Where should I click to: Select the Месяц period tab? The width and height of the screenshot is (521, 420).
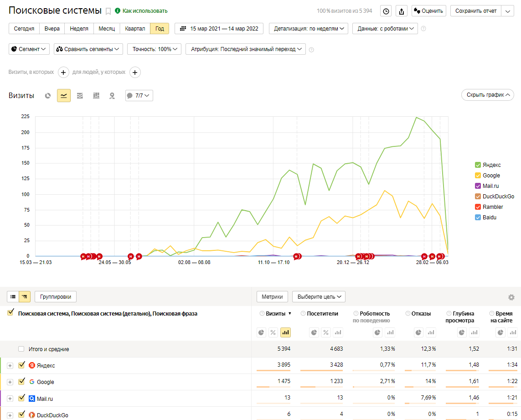point(107,29)
